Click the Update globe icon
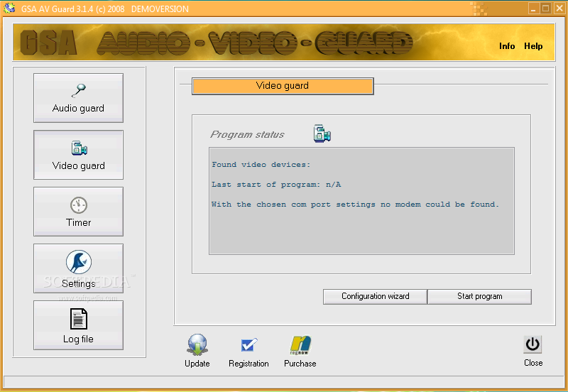The image size is (568, 392). tap(197, 344)
